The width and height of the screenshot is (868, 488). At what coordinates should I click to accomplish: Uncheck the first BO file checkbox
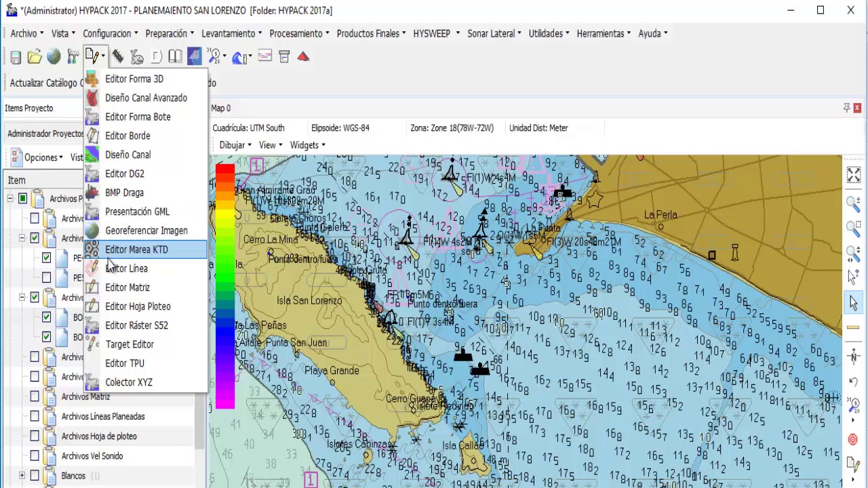[46, 317]
